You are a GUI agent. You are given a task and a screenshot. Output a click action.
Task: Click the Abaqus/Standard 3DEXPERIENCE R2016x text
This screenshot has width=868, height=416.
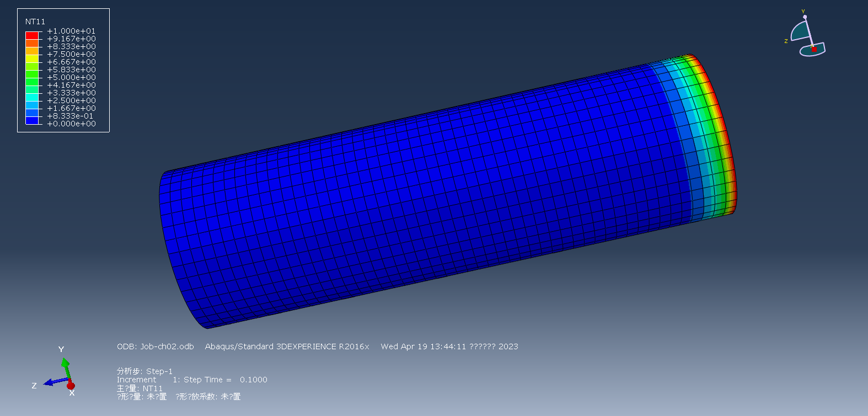tap(287, 346)
